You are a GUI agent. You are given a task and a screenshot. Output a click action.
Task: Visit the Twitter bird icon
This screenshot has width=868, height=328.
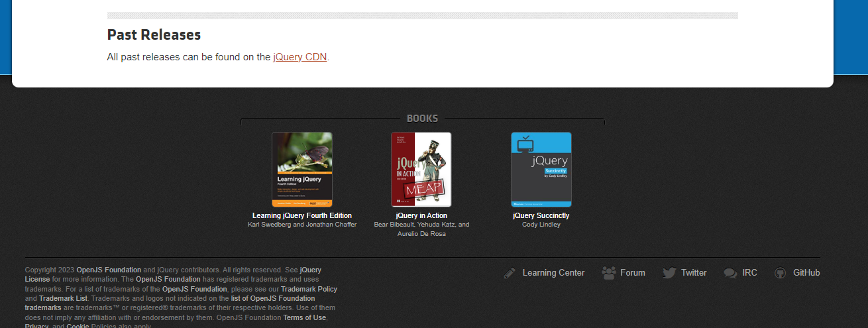coord(669,273)
